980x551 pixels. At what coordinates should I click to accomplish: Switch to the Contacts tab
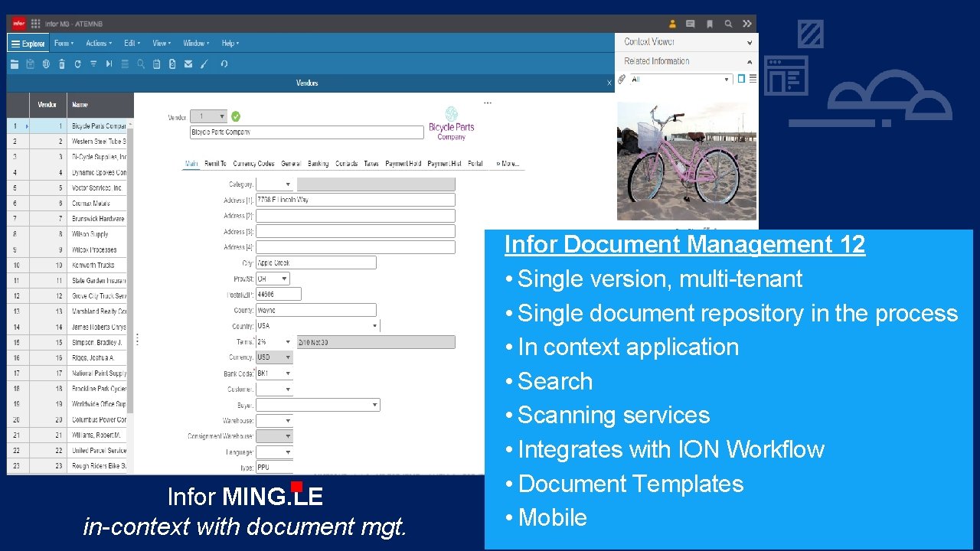(x=346, y=164)
